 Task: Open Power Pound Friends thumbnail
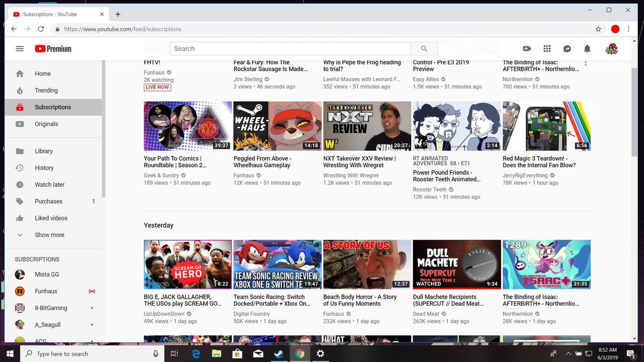(x=457, y=126)
